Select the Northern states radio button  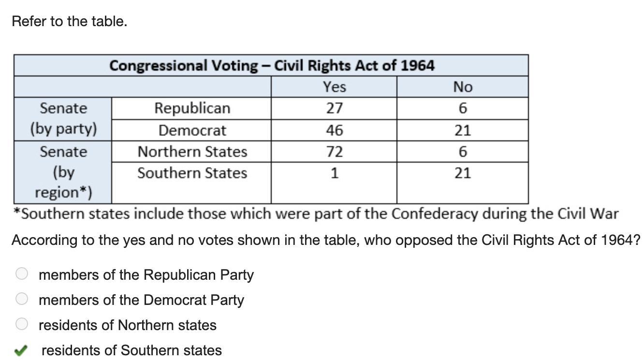[22, 324]
